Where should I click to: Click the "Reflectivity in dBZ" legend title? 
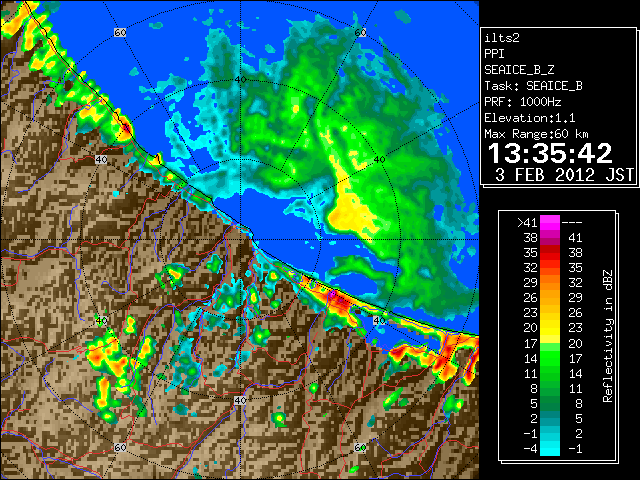pyautogui.click(x=608, y=336)
